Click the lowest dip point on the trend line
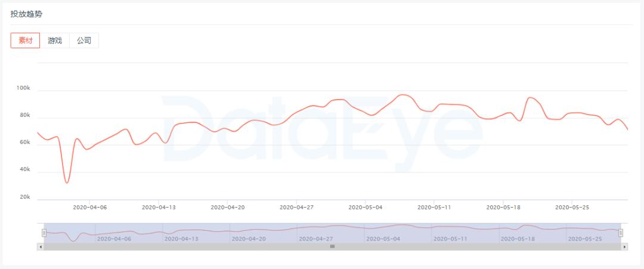 point(67,183)
